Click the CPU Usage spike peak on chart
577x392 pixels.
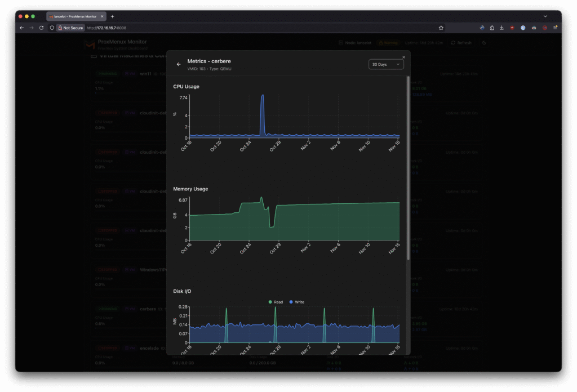[263, 96]
